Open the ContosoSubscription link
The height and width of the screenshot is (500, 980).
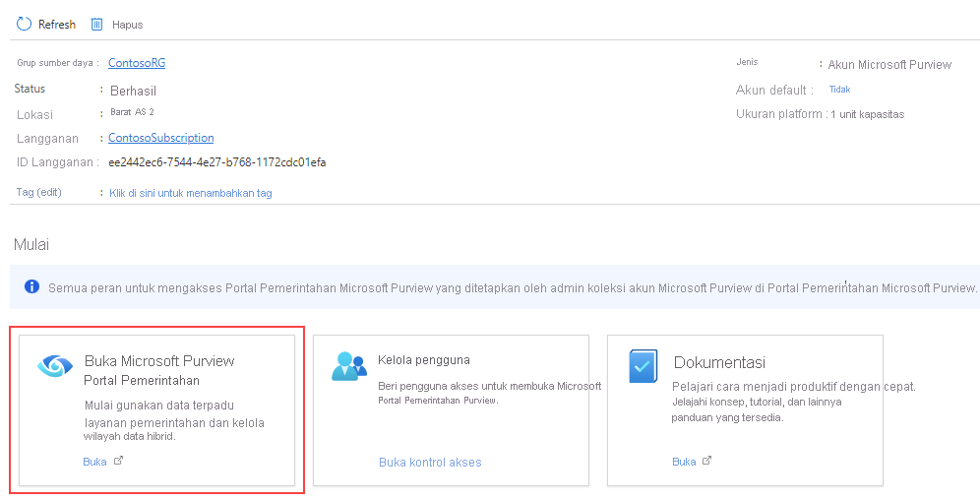tap(161, 138)
